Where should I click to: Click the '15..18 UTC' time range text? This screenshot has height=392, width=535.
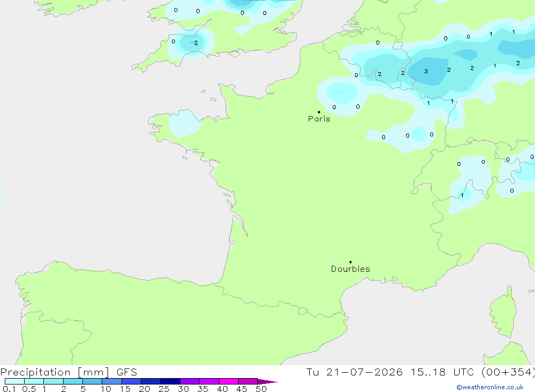click(443, 372)
